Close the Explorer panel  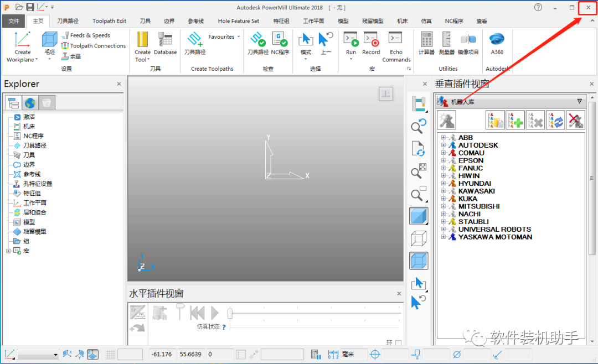pyautogui.click(x=119, y=84)
